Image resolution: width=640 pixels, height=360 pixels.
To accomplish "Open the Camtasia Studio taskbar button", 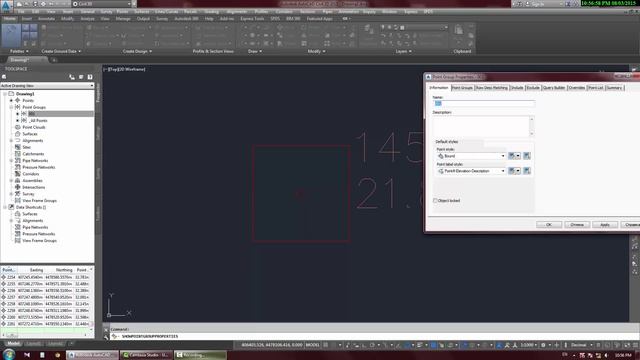I will coord(147,355).
